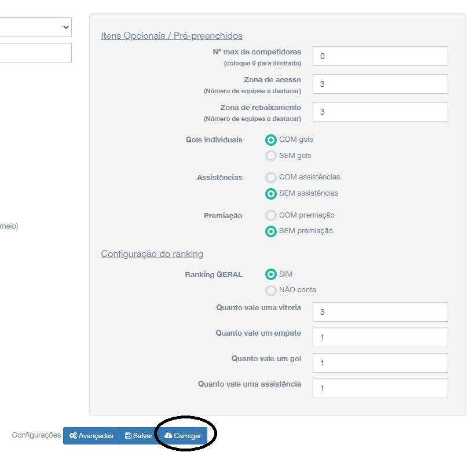
Task: Open the dropdown at top left
Action: pyautogui.click(x=35, y=27)
